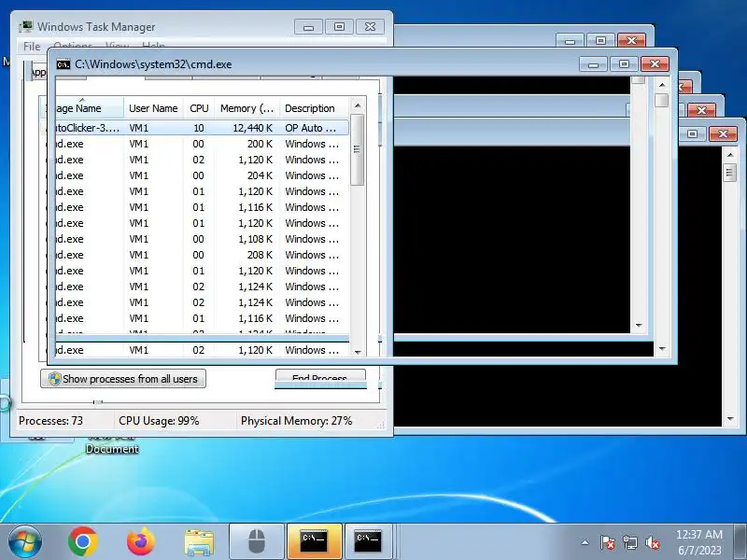Click the Processes: 73 status entry
Image resolution: width=747 pixels, height=560 pixels.
pos(51,421)
